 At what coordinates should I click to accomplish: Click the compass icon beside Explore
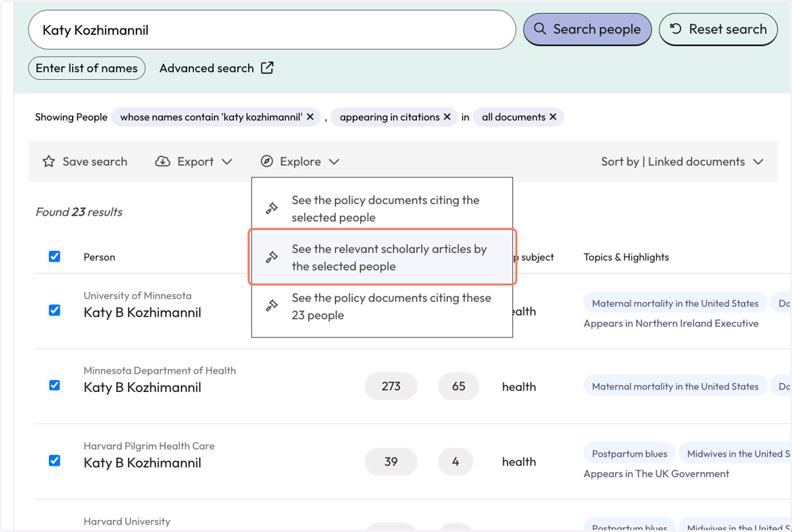267,162
